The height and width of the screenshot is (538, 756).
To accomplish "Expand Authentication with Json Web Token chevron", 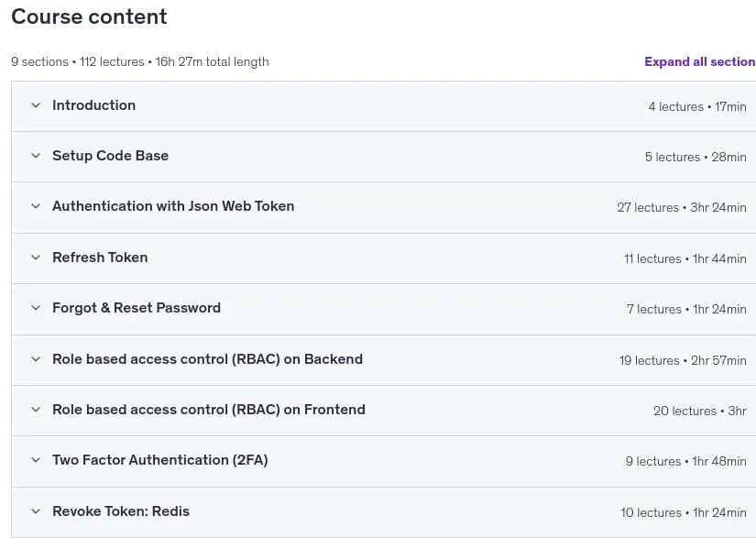I will [x=36, y=206].
